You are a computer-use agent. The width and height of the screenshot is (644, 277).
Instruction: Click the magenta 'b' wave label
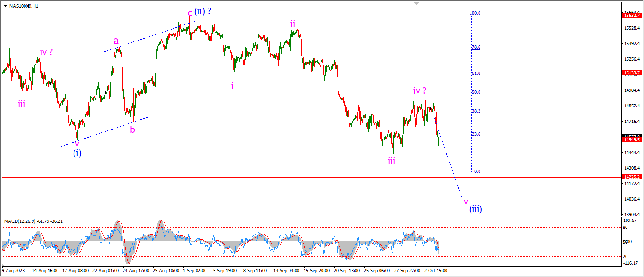pos(132,130)
